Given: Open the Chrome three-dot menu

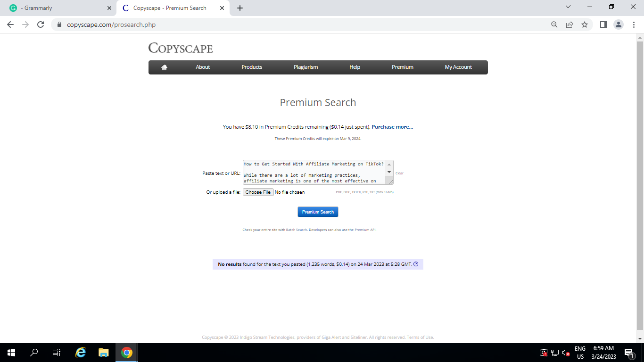Looking at the screenshot, I should coord(634,25).
